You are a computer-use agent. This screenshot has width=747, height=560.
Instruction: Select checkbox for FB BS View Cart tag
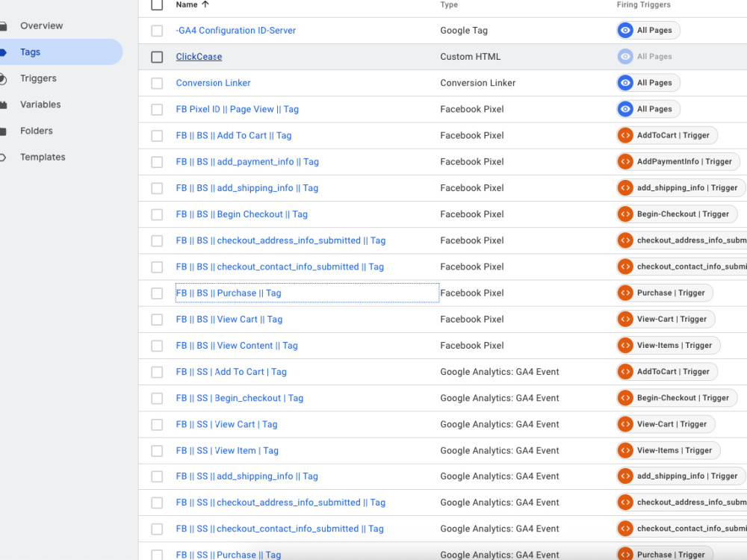[x=157, y=319]
